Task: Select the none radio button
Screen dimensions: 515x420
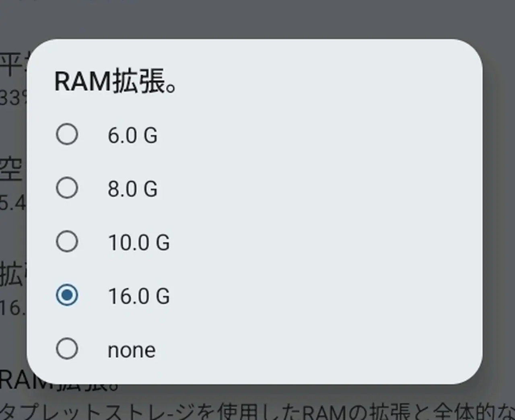Action: point(67,349)
